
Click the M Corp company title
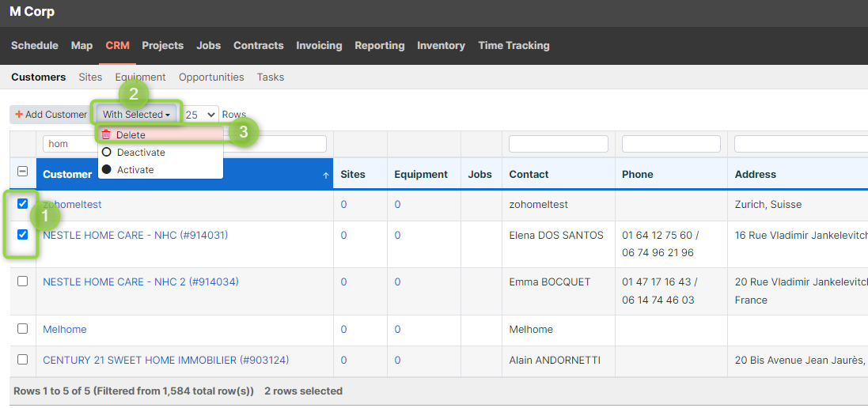coord(32,12)
